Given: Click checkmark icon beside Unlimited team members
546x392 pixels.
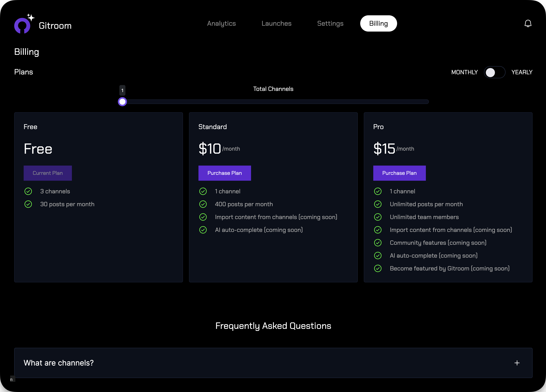Looking at the screenshot, I should (x=378, y=217).
